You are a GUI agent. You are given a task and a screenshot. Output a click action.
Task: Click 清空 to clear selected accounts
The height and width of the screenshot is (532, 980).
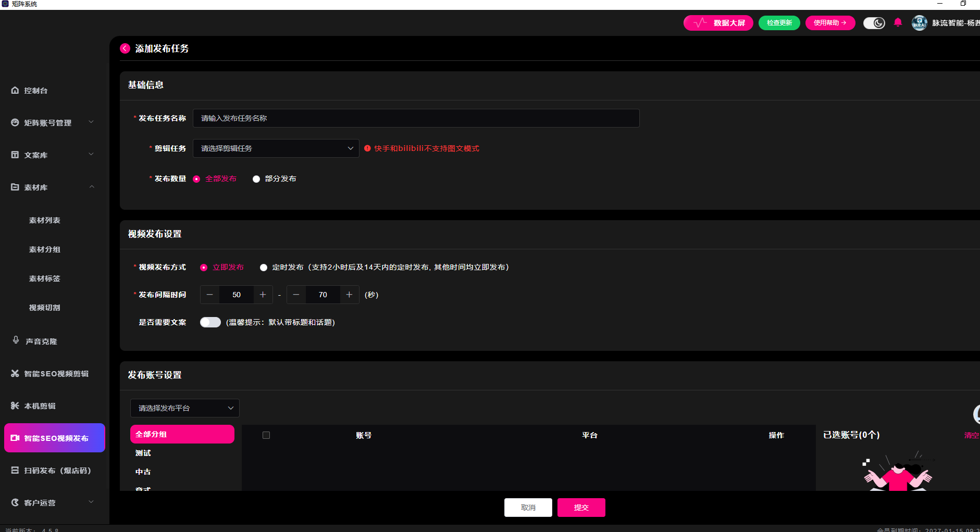click(972, 435)
